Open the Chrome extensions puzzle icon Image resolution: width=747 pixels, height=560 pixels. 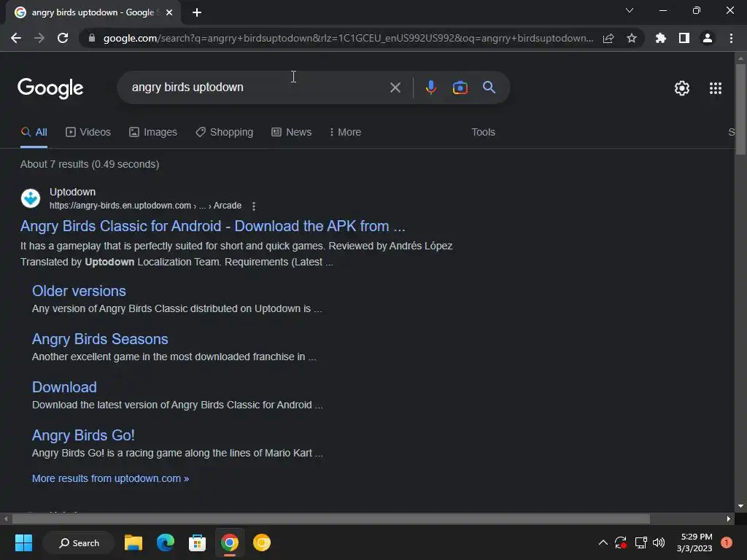(x=661, y=38)
